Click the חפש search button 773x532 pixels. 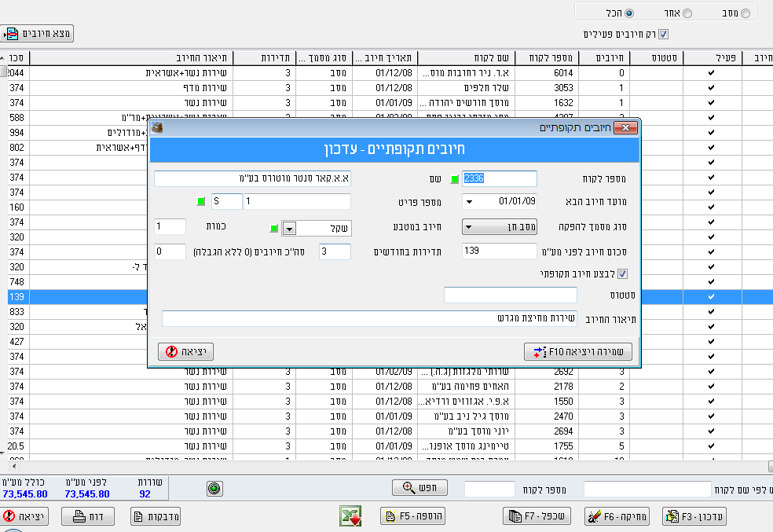point(420,488)
